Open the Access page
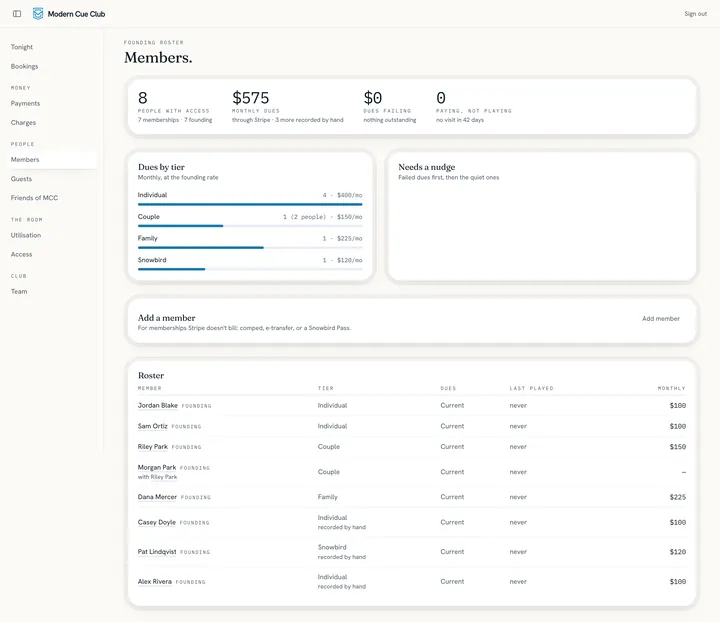The image size is (720, 622). (22, 254)
